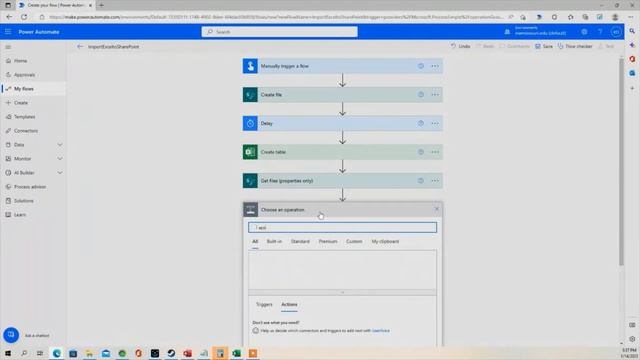The width and height of the screenshot is (640, 360).
Task: Collapse the connector list divider chevron
Action: 342,292
